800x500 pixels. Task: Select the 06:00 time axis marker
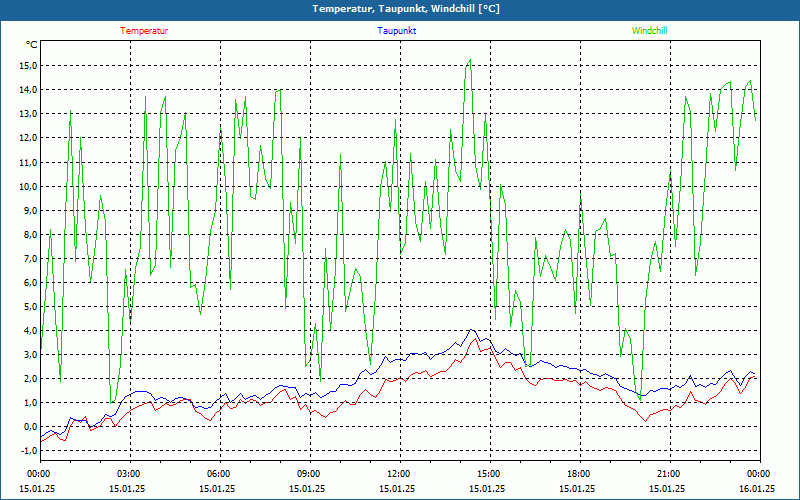tap(218, 474)
